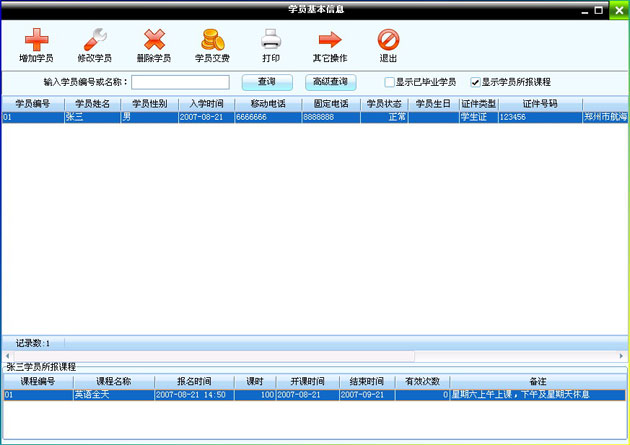
Task: Sort courses by 课程名称 column header
Action: point(113,382)
